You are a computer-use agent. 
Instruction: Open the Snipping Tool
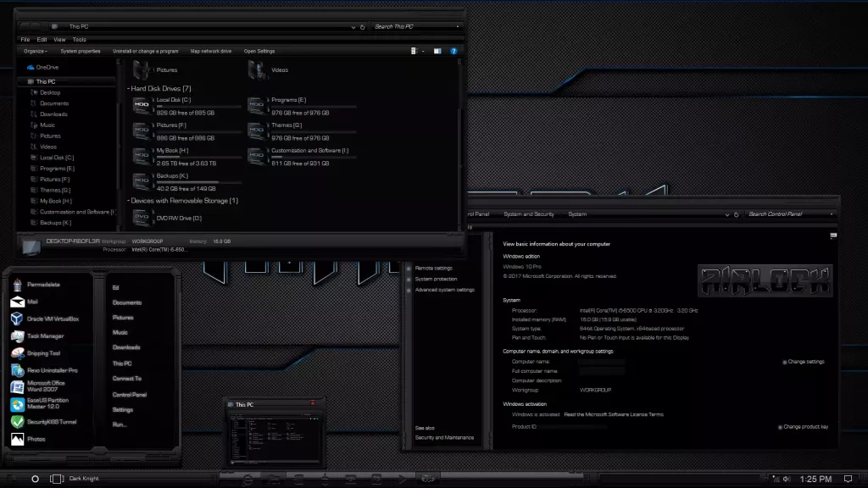(42, 353)
